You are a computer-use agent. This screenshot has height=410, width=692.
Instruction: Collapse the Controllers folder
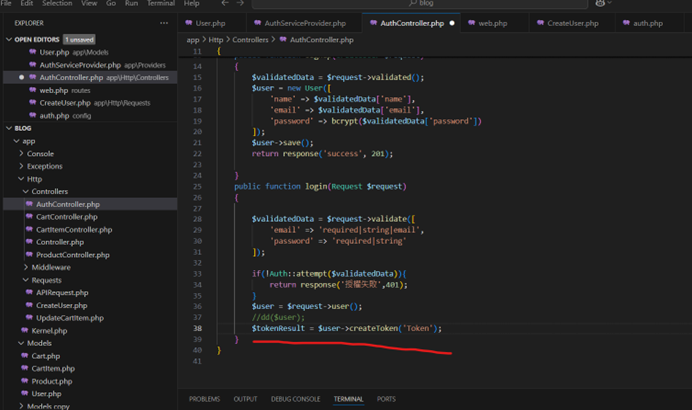click(26, 191)
